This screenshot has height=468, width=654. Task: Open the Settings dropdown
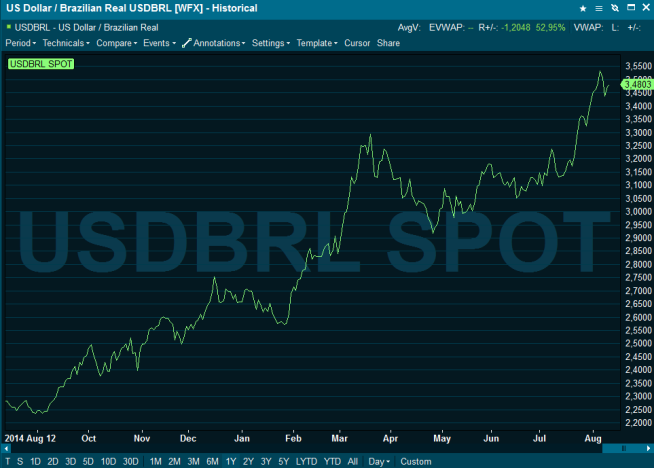[x=271, y=43]
